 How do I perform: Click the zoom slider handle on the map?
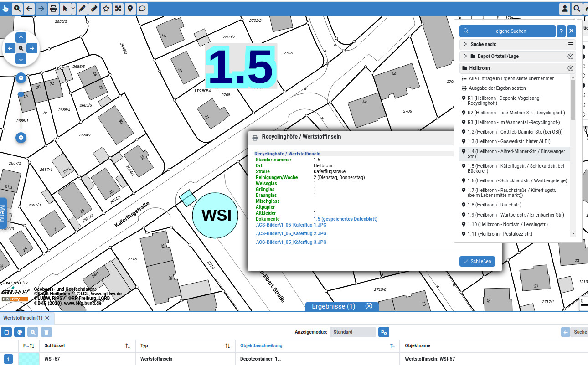coord(21,95)
